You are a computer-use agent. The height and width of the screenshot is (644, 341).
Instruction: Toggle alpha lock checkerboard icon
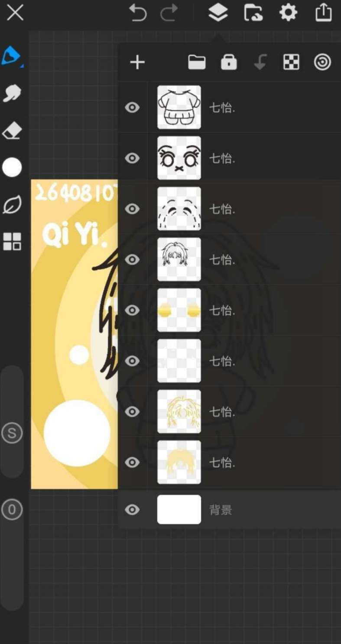click(291, 62)
